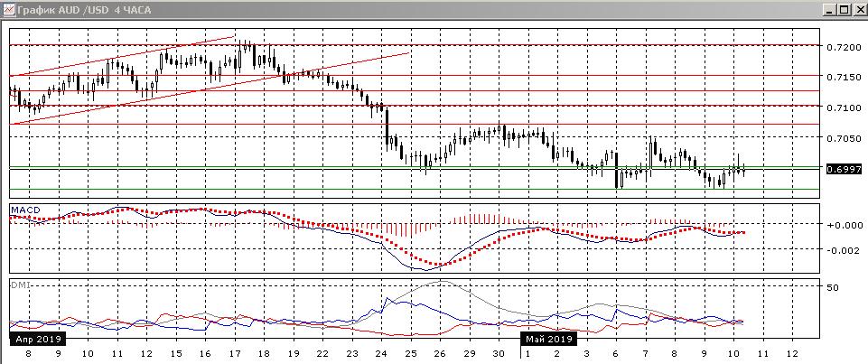Click the 'Апр 2019' month marker
Image resolution: width=868 pixels, height=364 pixels.
[x=37, y=338]
